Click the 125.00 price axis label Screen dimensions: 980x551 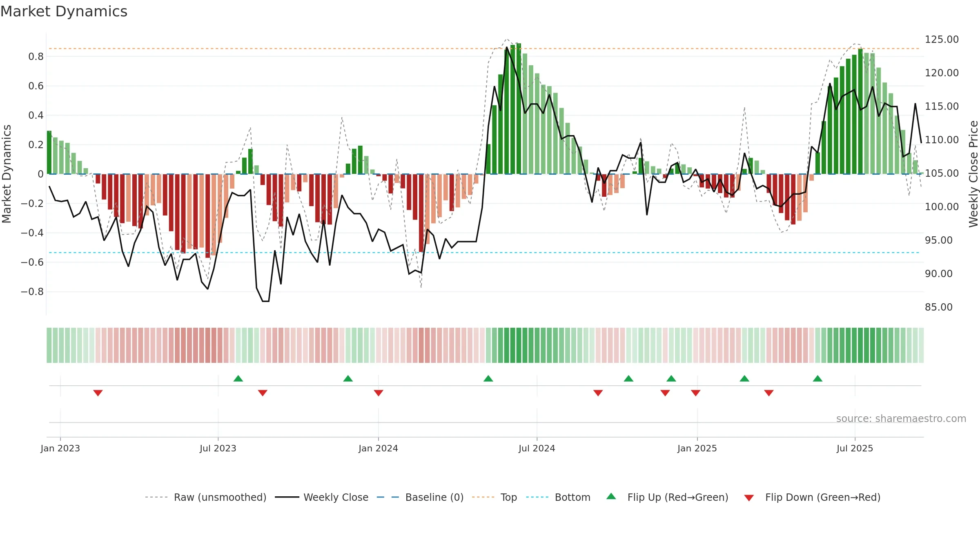click(942, 39)
